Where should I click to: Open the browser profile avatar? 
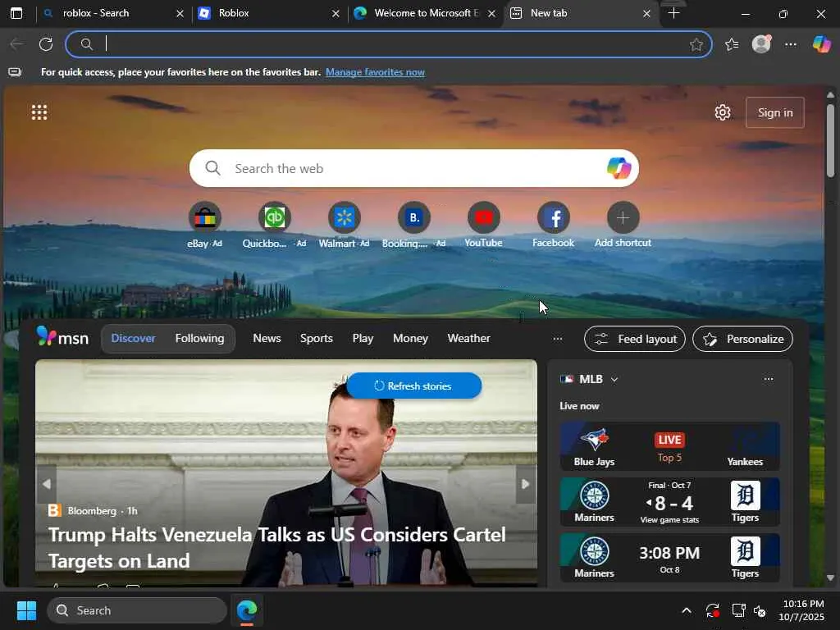pyautogui.click(x=761, y=44)
